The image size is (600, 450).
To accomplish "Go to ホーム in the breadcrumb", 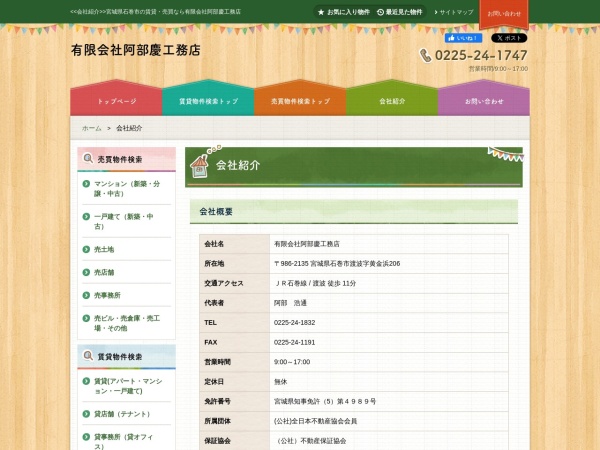I will click(x=91, y=128).
